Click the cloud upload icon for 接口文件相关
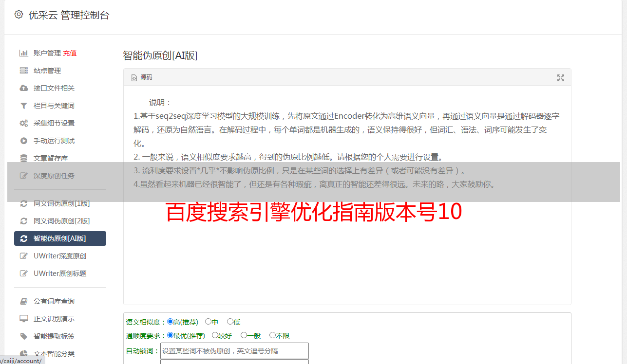Viewport: 627px width, 364px height. coord(23,88)
